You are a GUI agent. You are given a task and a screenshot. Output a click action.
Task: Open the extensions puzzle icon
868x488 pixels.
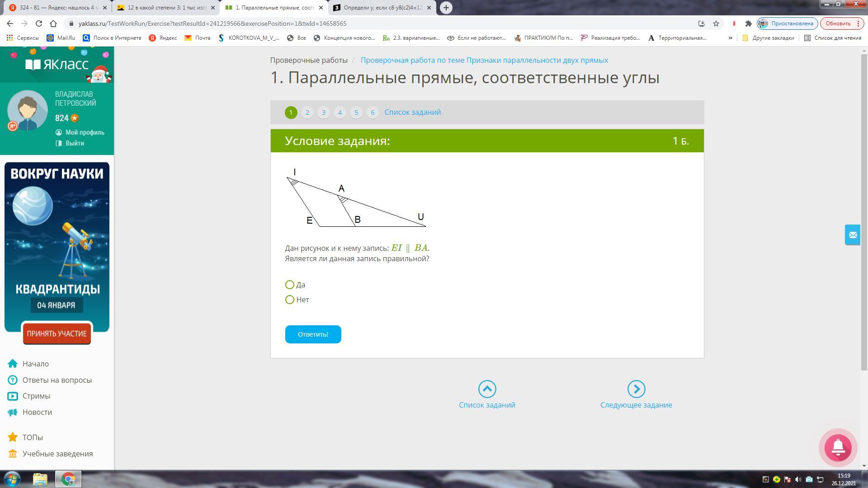tap(748, 23)
